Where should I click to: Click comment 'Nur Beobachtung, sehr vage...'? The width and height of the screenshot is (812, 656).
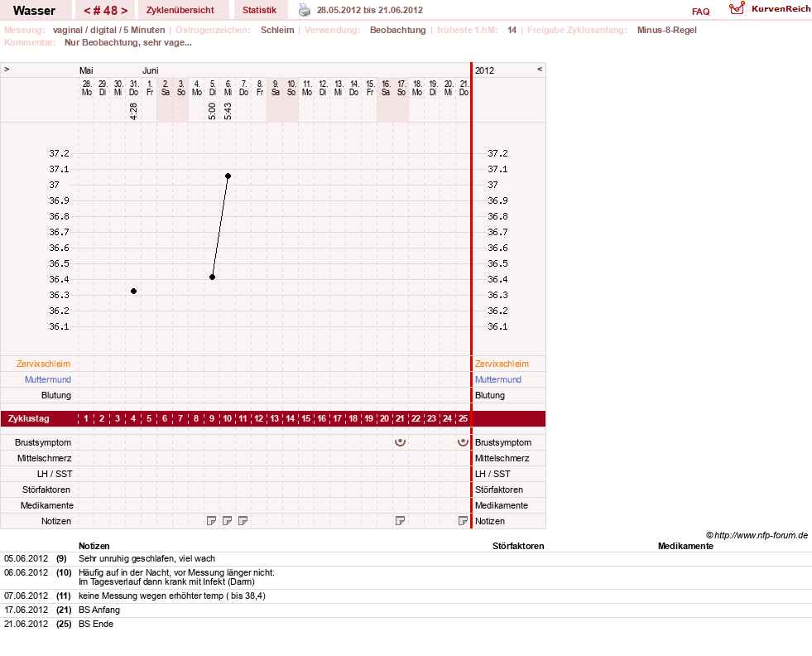tap(128, 42)
